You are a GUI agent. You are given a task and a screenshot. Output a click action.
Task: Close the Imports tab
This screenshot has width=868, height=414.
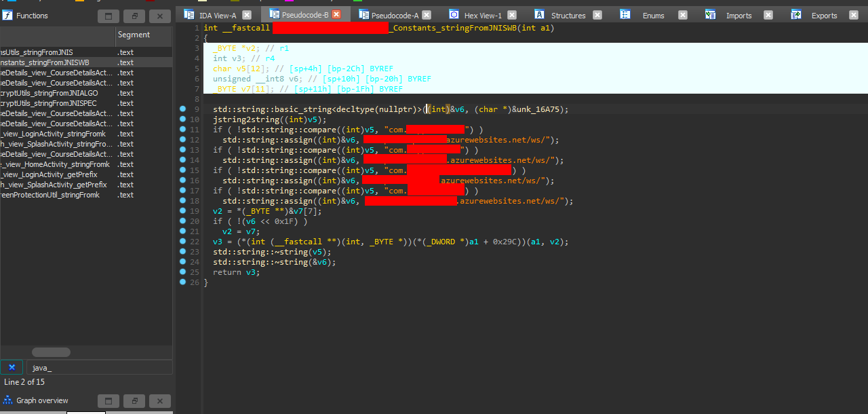coord(768,15)
